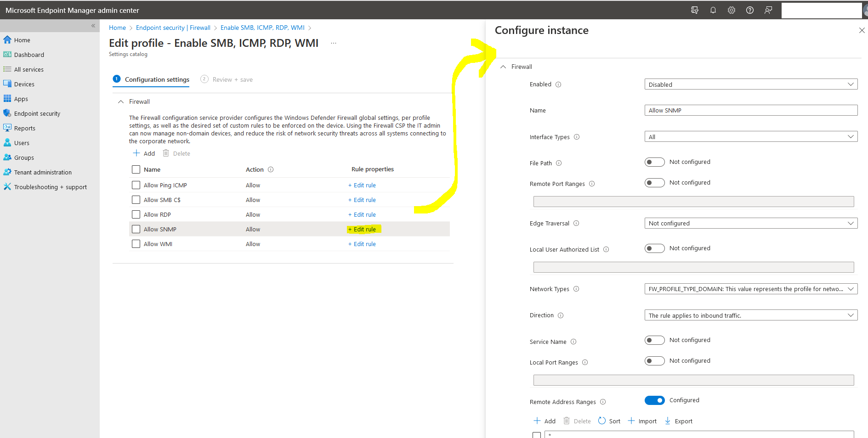Viewport: 868px width, 438px height.
Task: Click Users icon in sidebar
Action: coord(7,143)
